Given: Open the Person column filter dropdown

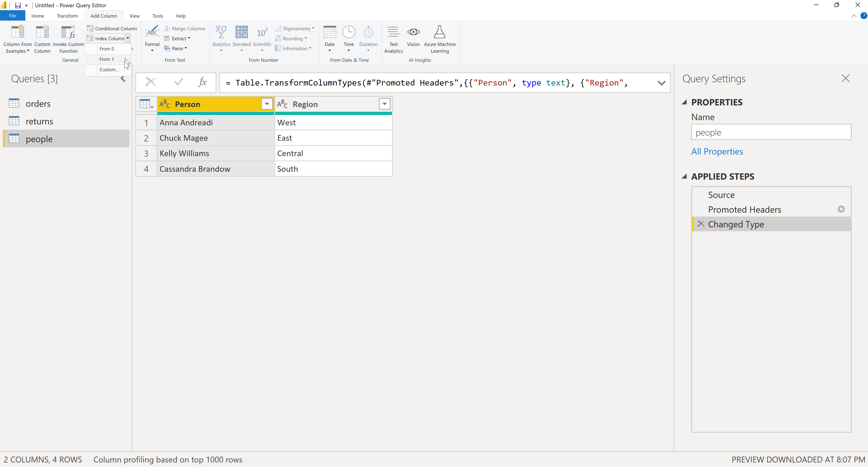Looking at the screenshot, I should click(267, 104).
